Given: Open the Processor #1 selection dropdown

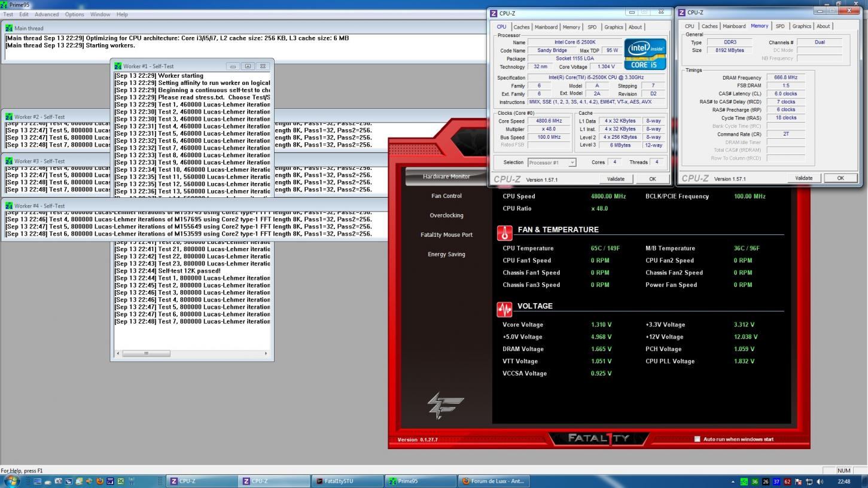Looking at the screenshot, I should pyautogui.click(x=552, y=163).
